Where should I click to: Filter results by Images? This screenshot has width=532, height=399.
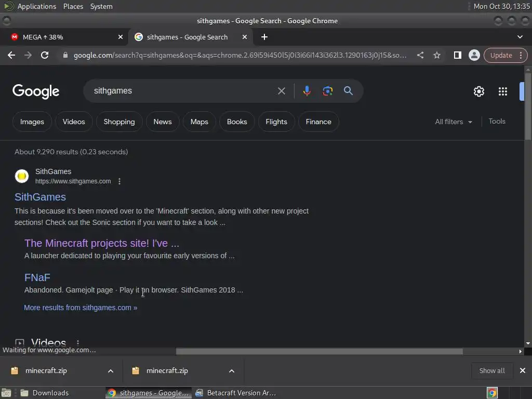(x=32, y=122)
